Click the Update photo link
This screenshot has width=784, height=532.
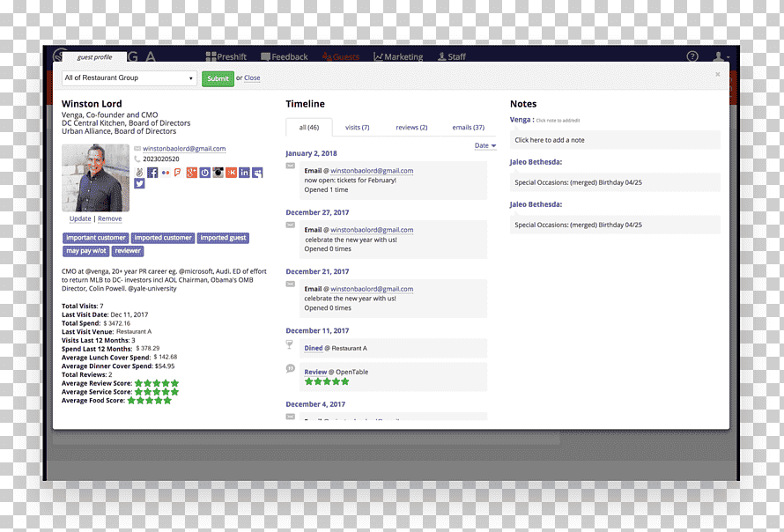pos(80,218)
